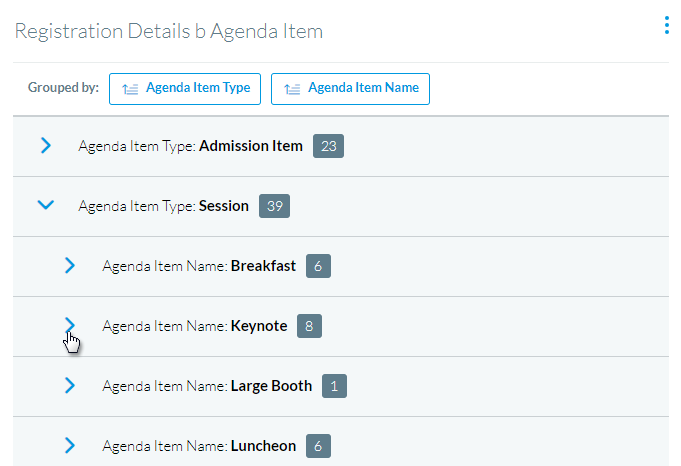Screen dimensions: 681x466
Task: Select the Session row label
Action: tap(164, 206)
